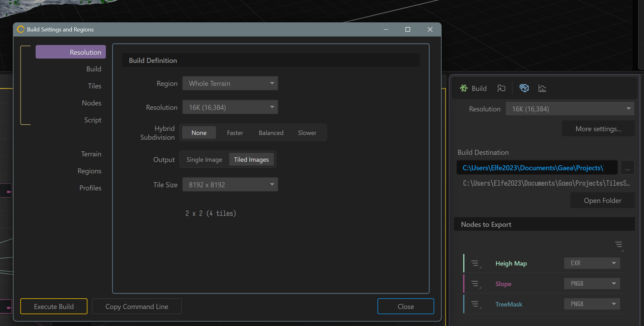Viewport: 644px width, 326px height.
Task: Click the options icon beside Heigh Map
Action: (x=476, y=264)
